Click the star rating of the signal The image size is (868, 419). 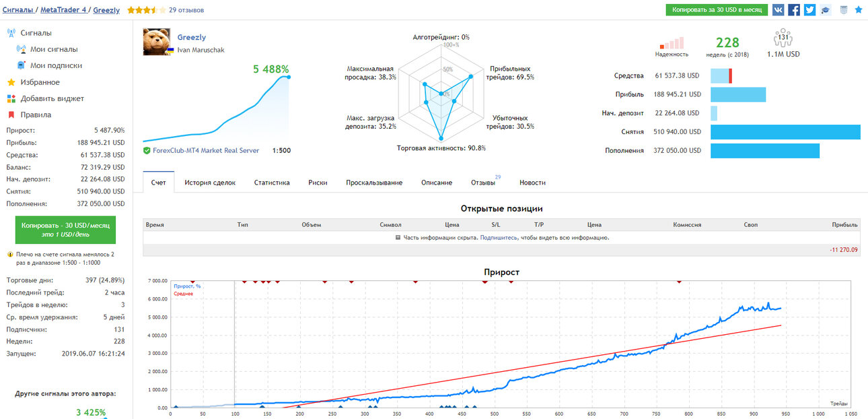point(146,10)
